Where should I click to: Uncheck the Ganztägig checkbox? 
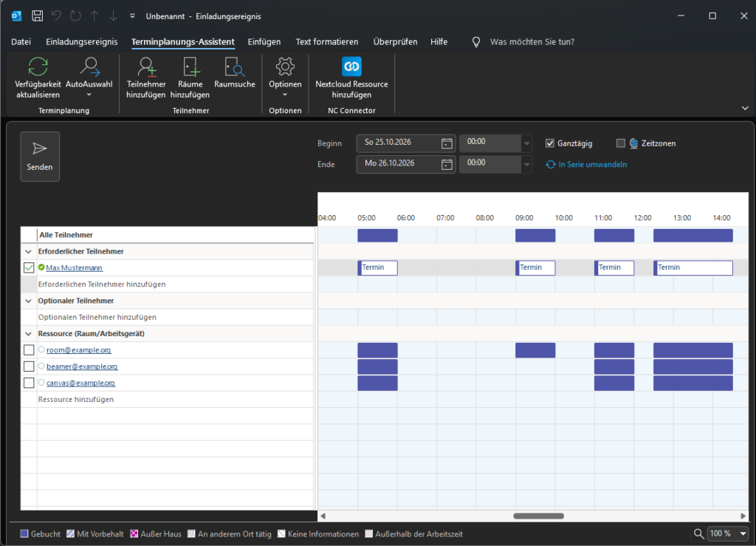pos(549,143)
